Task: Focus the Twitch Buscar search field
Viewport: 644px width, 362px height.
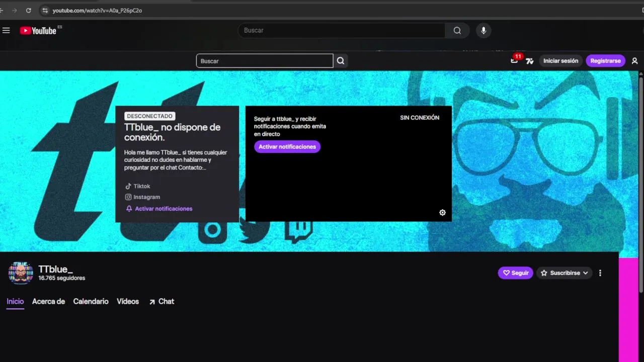Action: [x=265, y=61]
